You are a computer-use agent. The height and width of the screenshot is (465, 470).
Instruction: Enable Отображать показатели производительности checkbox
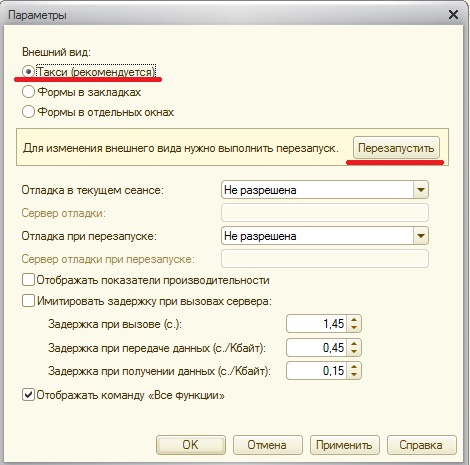(x=28, y=280)
